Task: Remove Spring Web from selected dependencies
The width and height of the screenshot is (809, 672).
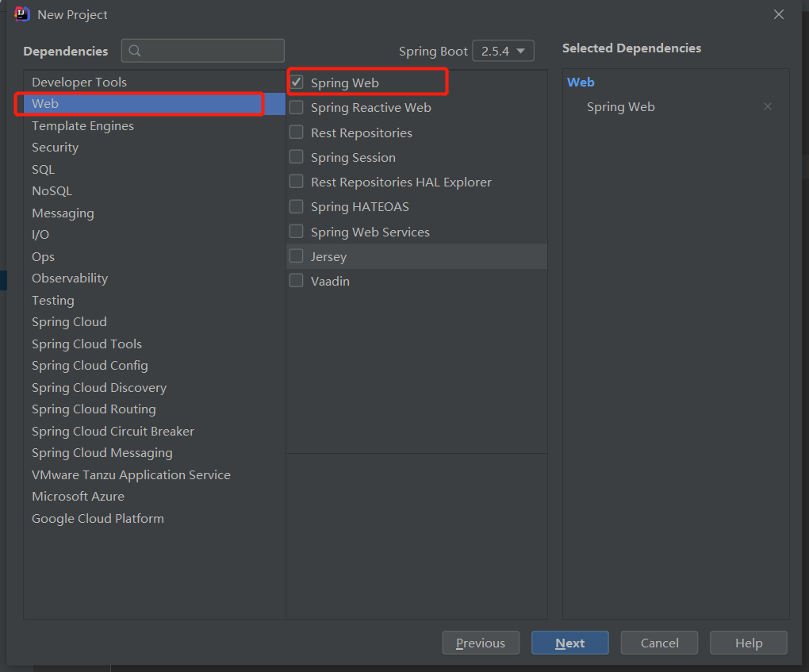Action: click(x=768, y=106)
